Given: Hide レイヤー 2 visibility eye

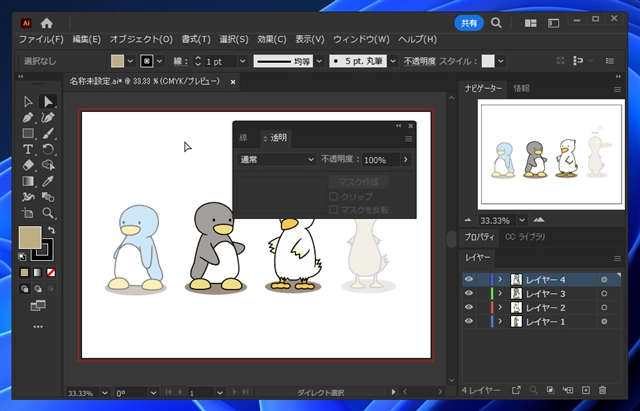Looking at the screenshot, I should 469,307.
